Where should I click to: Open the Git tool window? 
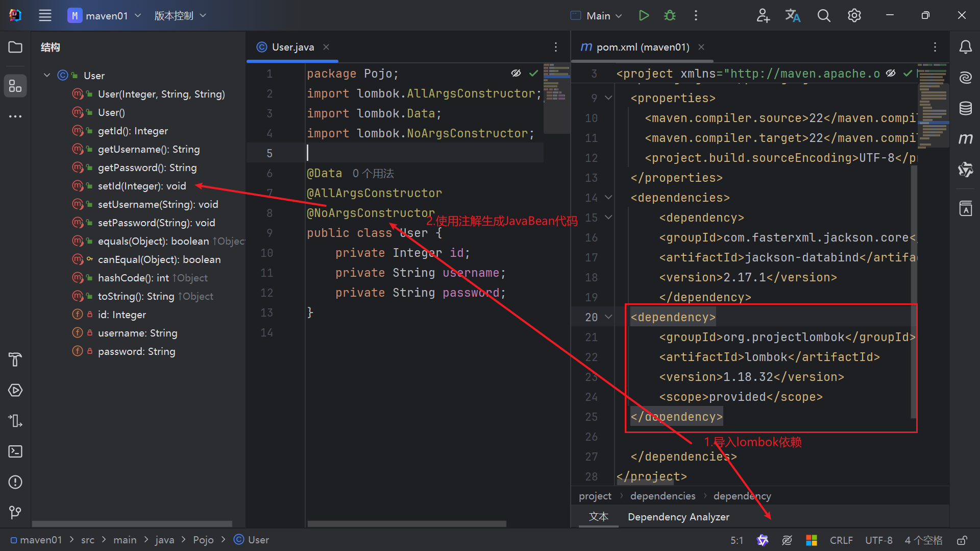coord(15,512)
